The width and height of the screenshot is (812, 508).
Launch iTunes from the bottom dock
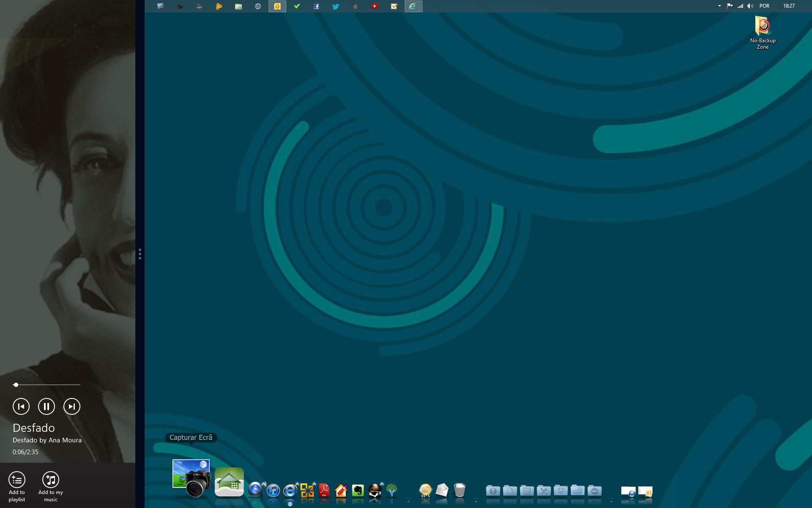tap(273, 491)
